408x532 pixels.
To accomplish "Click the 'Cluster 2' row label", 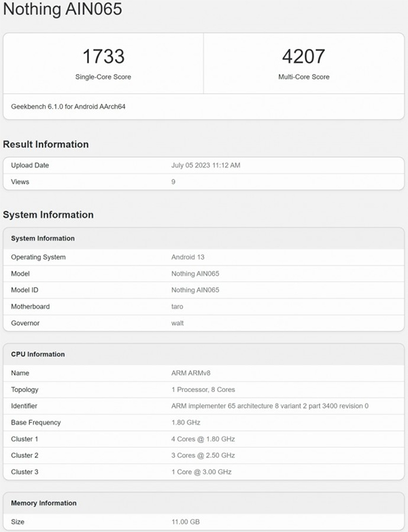I will coord(24,455).
